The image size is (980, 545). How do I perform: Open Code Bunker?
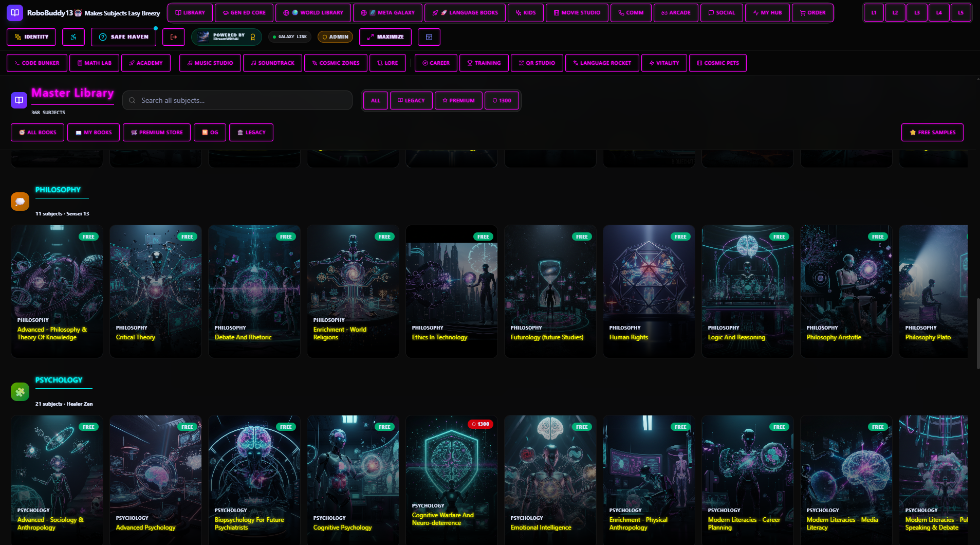coord(37,63)
